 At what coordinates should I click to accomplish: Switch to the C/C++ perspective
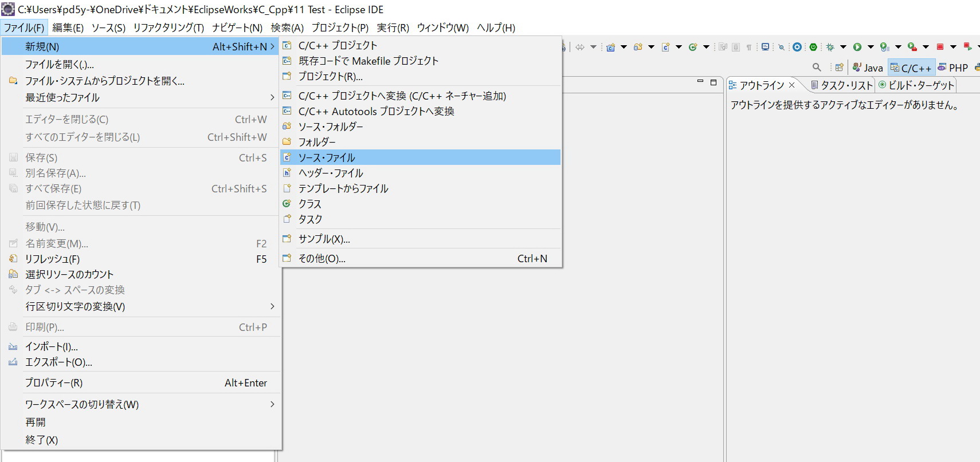[911, 68]
